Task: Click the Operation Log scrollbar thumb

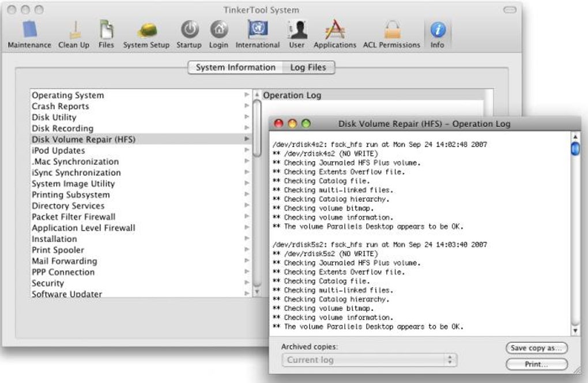Action: point(575,149)
